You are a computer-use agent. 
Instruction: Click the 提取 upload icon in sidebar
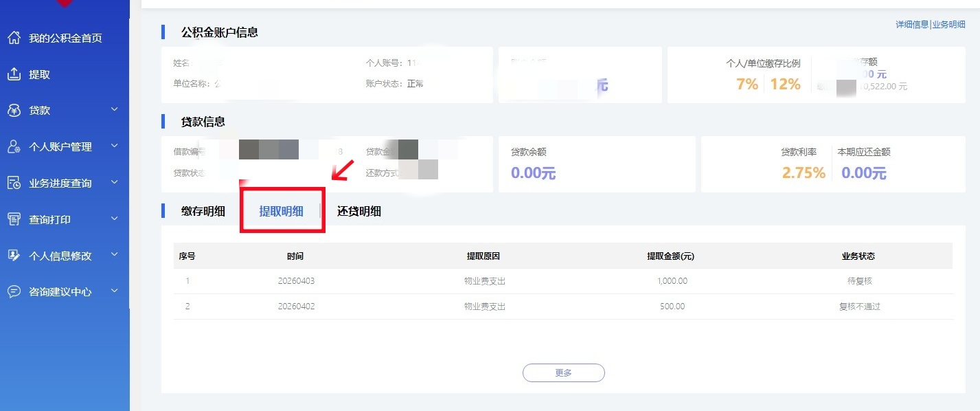click(x=14, y=74)
